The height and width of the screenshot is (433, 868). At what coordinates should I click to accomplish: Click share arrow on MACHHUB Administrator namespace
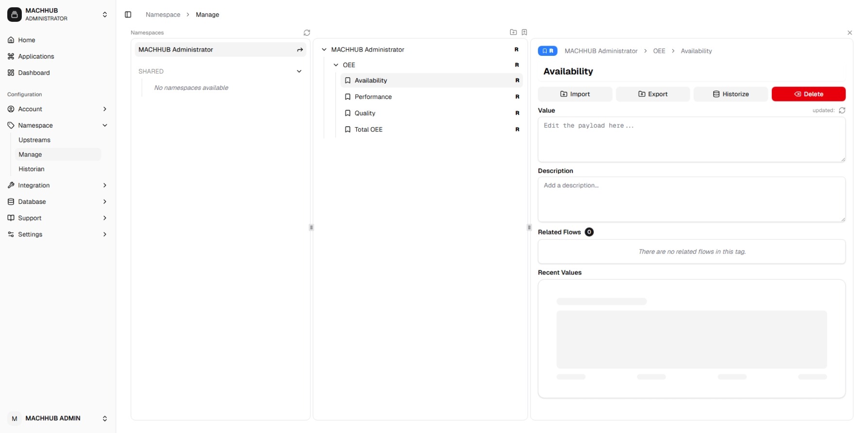point(300,50)
